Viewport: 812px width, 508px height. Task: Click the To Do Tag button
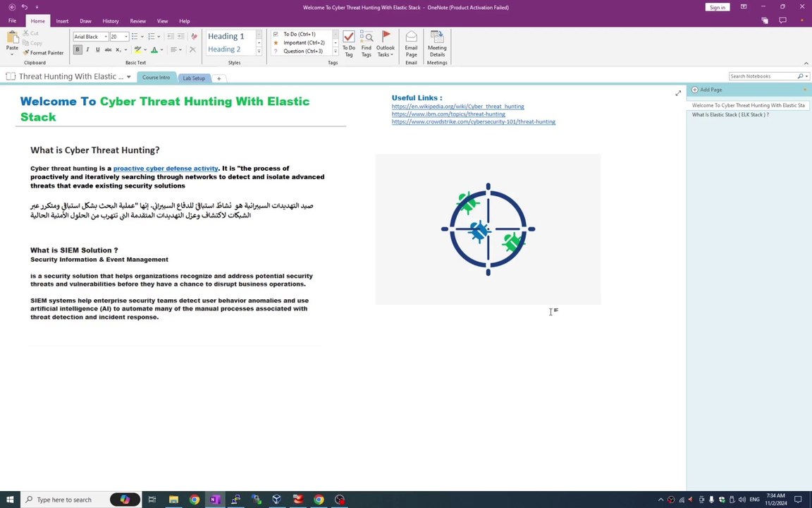[x=348, y=44]
